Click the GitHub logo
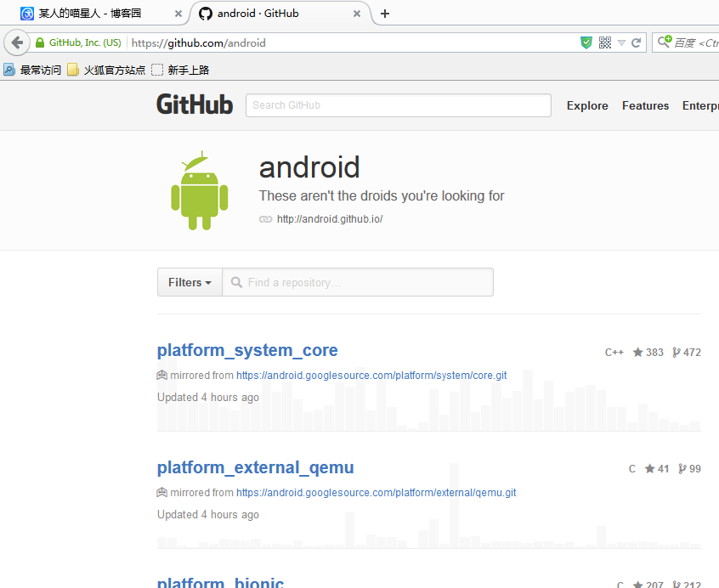This screenshot has width=719, height=588. [195, 105]
